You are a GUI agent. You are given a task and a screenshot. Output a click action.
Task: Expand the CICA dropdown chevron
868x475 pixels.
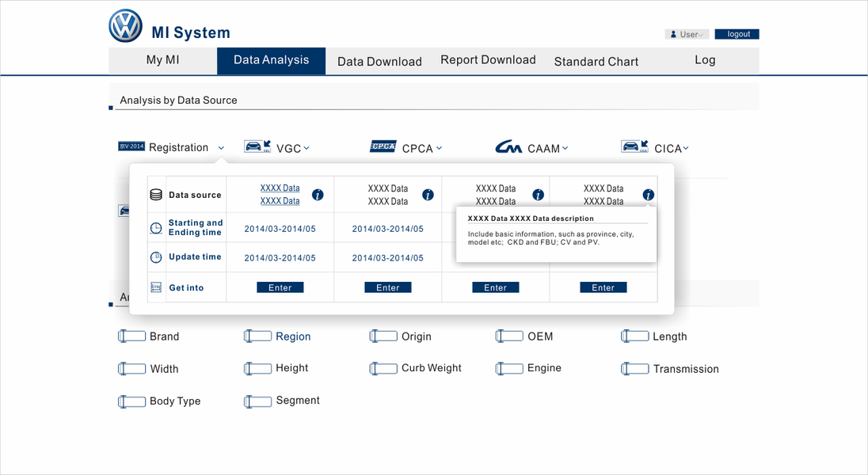point(686,148)
